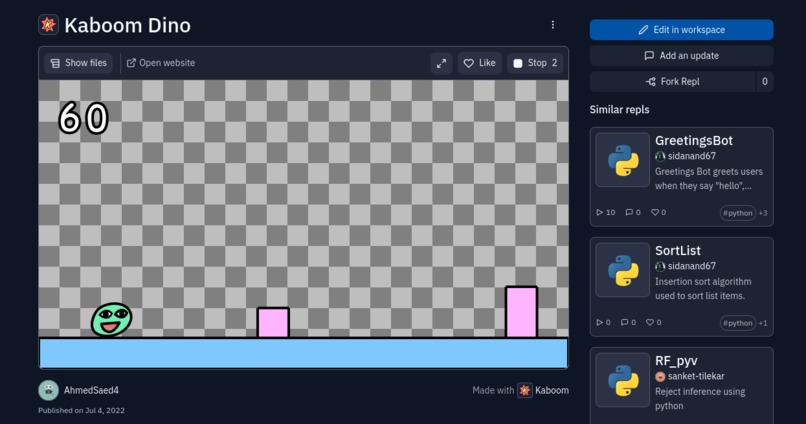Click the short pink obstacle block
This screenshot has width=806, height=424.
(273, 322)
